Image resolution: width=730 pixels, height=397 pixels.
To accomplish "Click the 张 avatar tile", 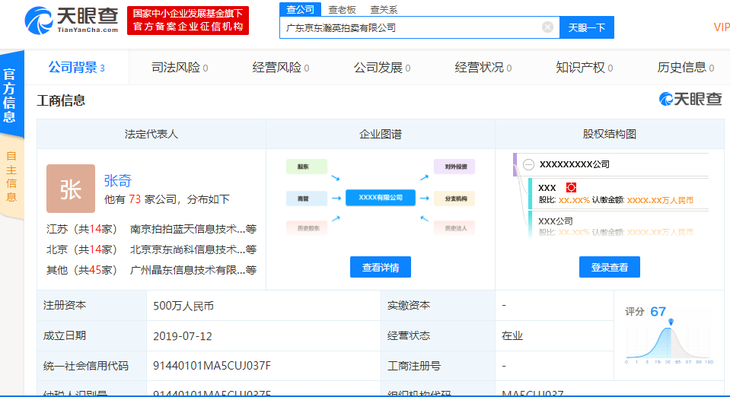I will click(71, 188).
